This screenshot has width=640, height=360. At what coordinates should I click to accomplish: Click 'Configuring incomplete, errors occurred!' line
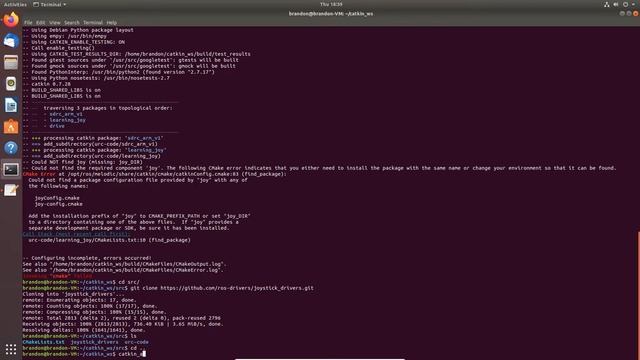[x=87, y=258]
